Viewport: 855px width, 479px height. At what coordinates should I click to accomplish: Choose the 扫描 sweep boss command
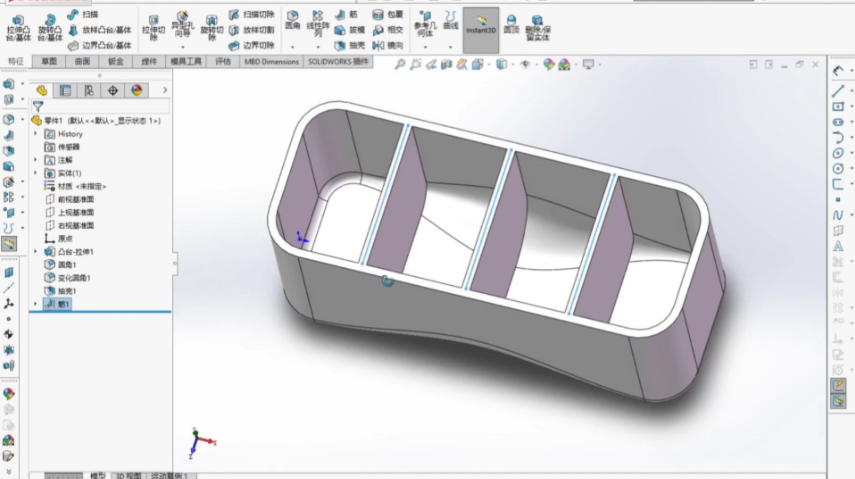[x=83, y=15]
